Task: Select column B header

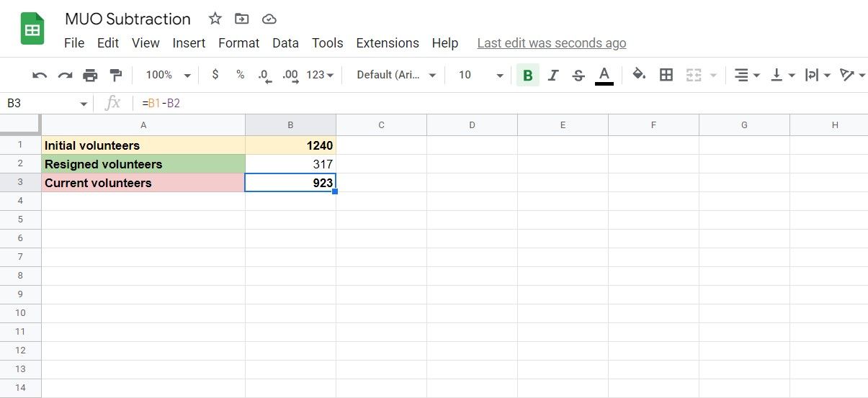Action: (290, 125)
